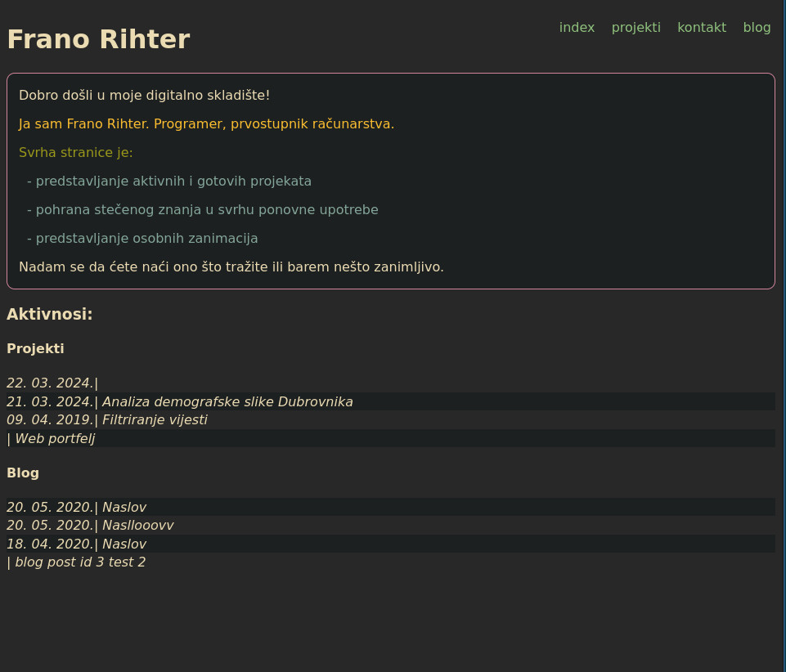786x672 pixels.
Task: Click the Aktivnosi section heading
Action: (x=50, y=315)
